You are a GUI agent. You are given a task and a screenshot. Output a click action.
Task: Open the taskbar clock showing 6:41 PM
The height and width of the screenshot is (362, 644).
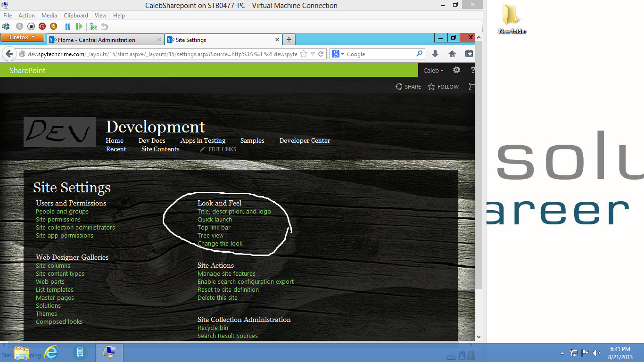(620, 353)
